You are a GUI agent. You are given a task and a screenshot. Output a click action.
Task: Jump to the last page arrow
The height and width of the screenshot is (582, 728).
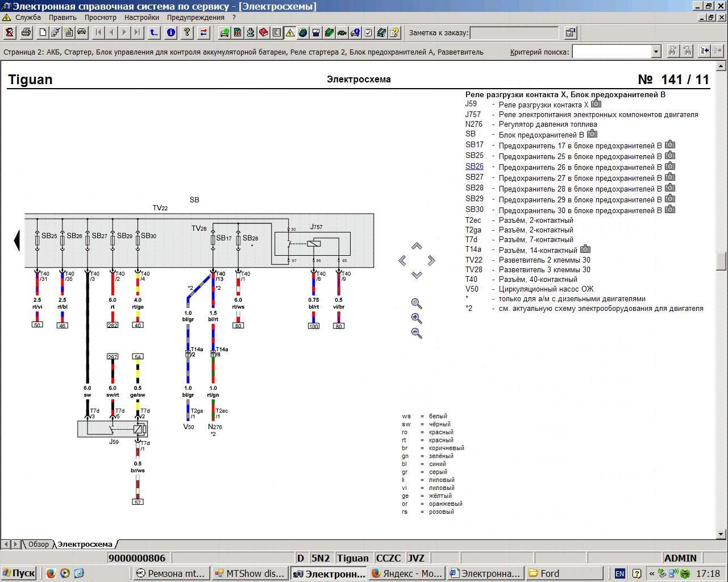tap(138, 32)
